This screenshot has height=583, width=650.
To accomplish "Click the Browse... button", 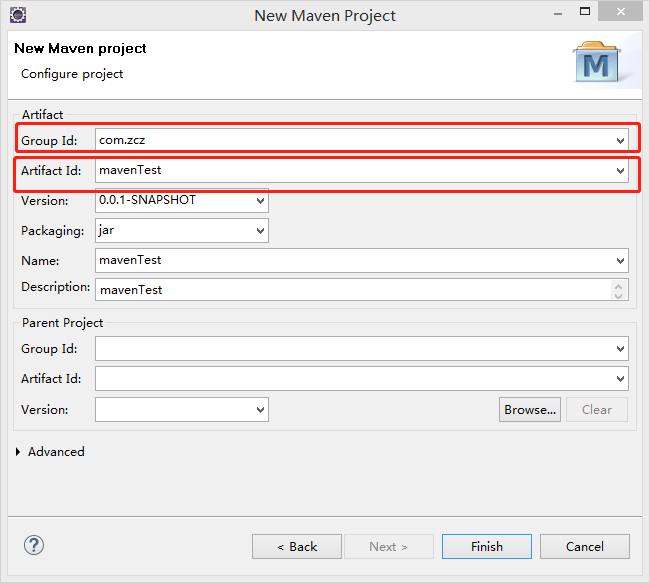I will (530, 410).
